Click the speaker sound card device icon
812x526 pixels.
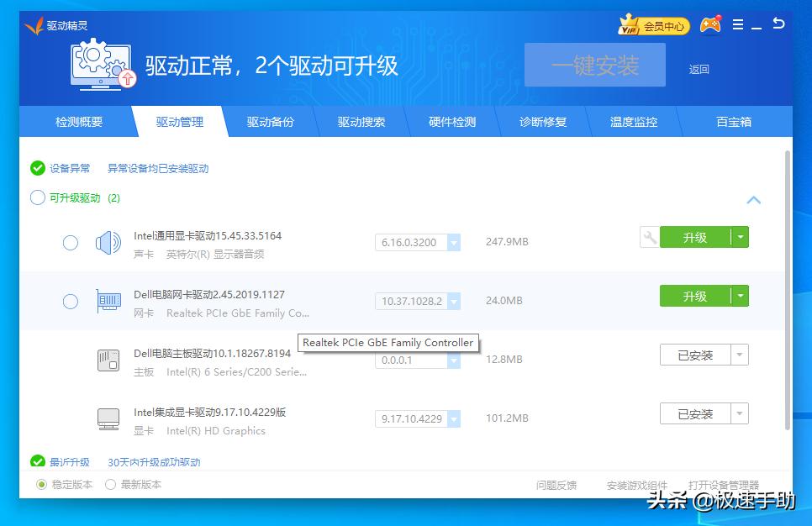pos(108,244)
